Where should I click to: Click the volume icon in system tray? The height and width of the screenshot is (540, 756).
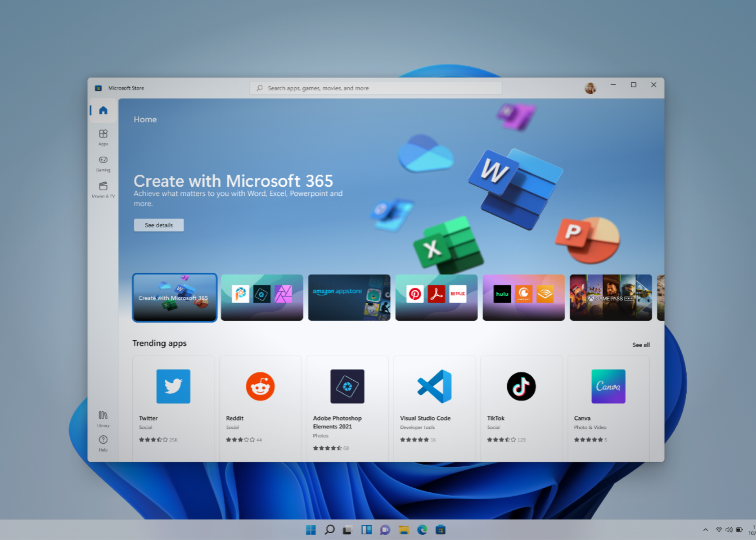click(x=729, y=530)
